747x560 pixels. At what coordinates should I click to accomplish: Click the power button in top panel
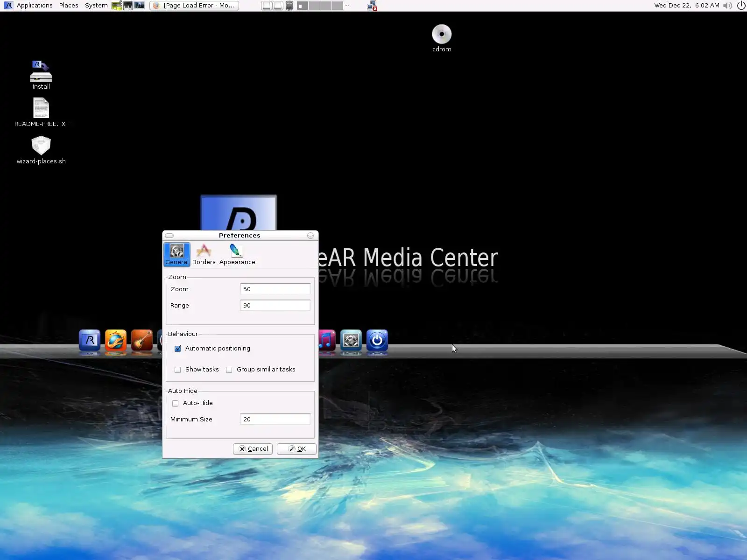(x=741, y=6)
